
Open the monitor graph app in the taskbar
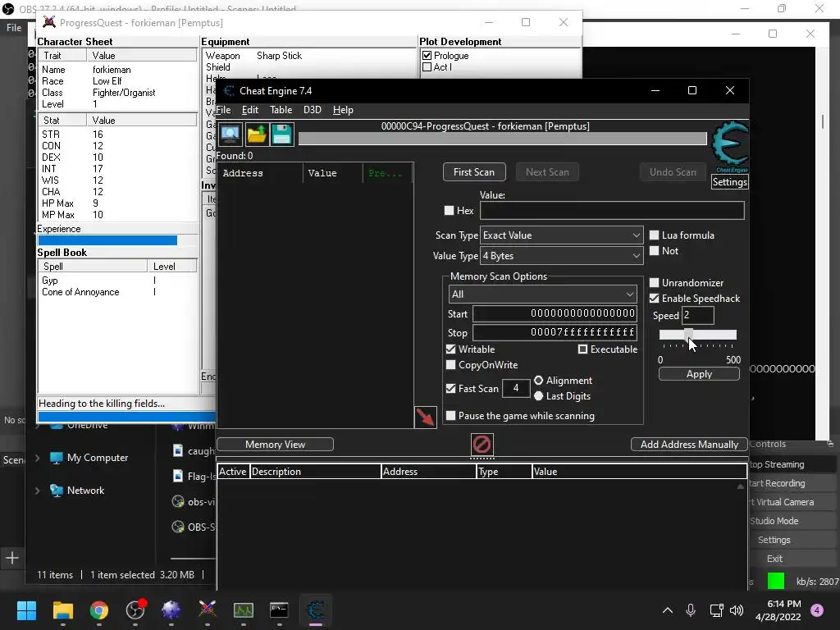coord(243,609)
